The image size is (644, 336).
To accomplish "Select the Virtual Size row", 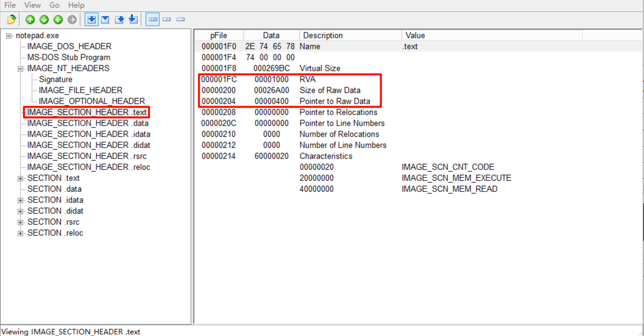I will (320, 68).
